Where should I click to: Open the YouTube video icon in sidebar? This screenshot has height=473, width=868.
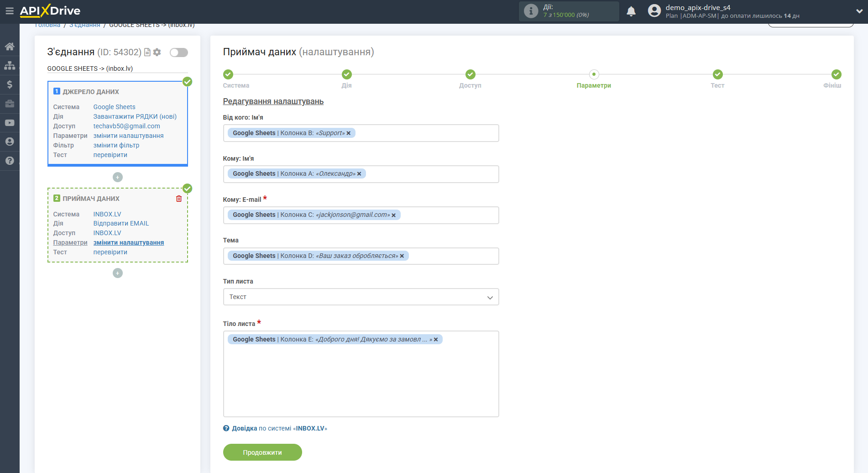click(10, 123)
